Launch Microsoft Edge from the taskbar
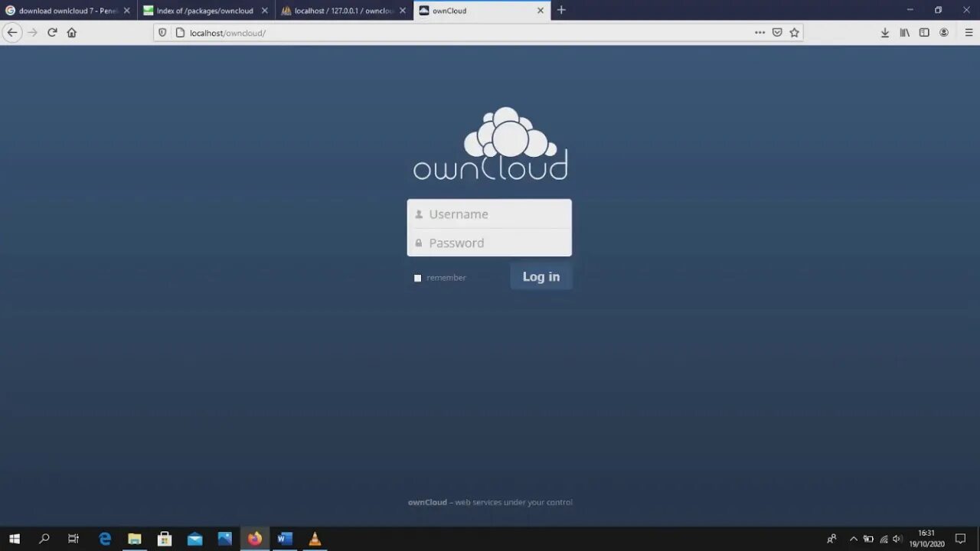This screenshot has height=551, width=980. tap(105, 539)
